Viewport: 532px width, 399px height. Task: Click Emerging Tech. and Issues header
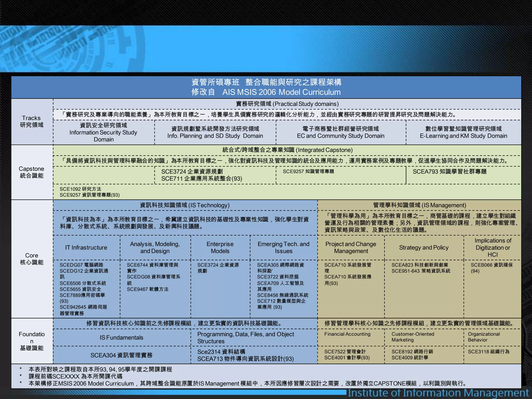(x=283, y=248)
